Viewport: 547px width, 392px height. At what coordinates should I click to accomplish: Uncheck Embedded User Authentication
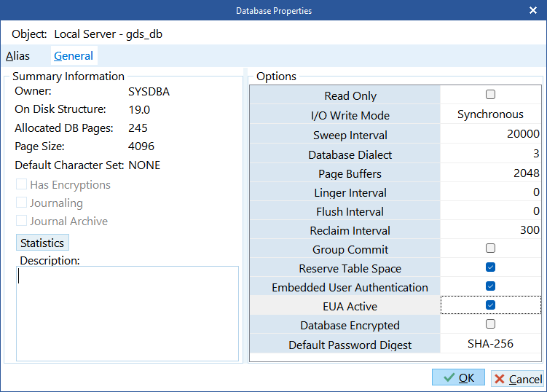pos(490,286)
